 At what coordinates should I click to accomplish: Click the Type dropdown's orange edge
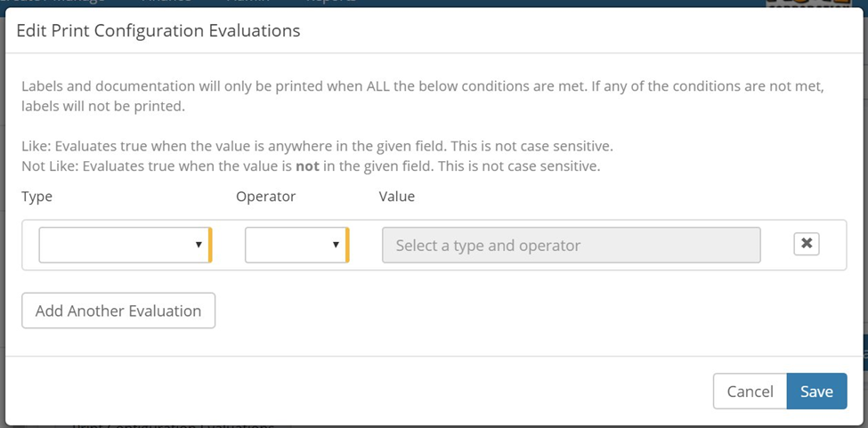click(x=210, y=245)
